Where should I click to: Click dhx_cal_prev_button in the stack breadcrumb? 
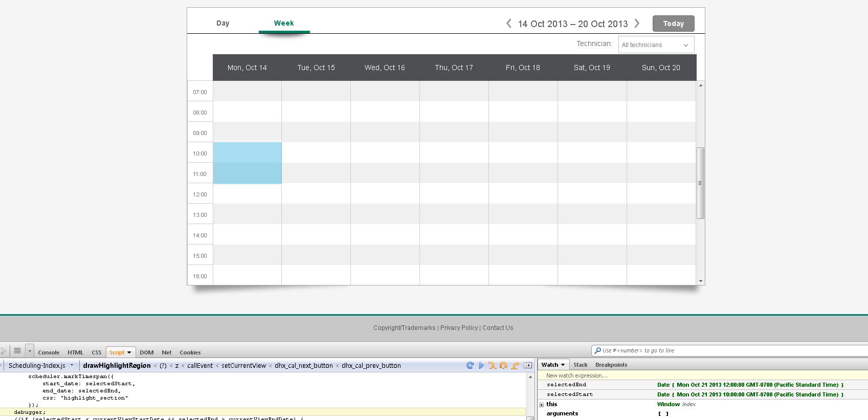tap(371, 365)
